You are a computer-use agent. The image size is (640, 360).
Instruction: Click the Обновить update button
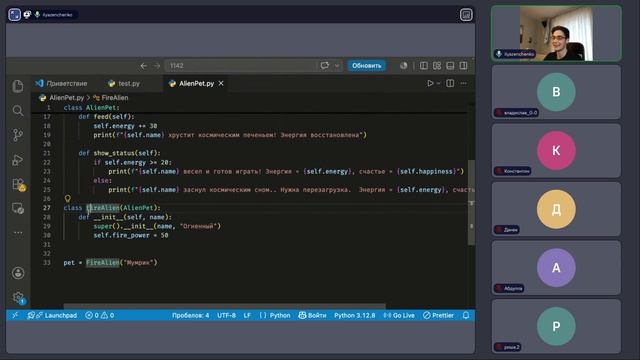coord(367,66)
